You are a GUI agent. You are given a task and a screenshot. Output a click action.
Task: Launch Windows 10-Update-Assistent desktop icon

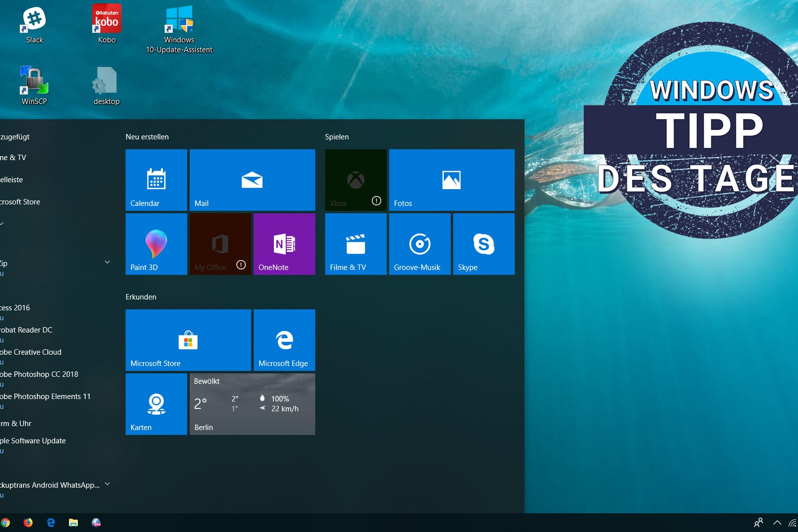tap(179, 29)
